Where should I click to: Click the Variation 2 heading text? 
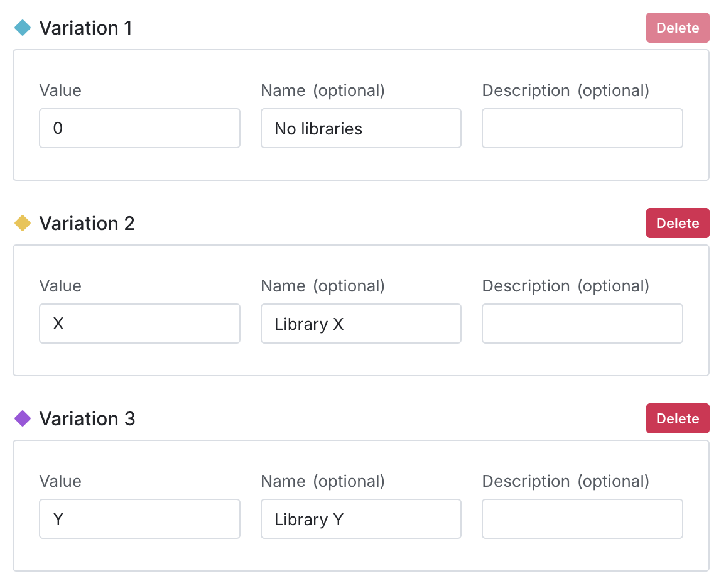[87, 223]
